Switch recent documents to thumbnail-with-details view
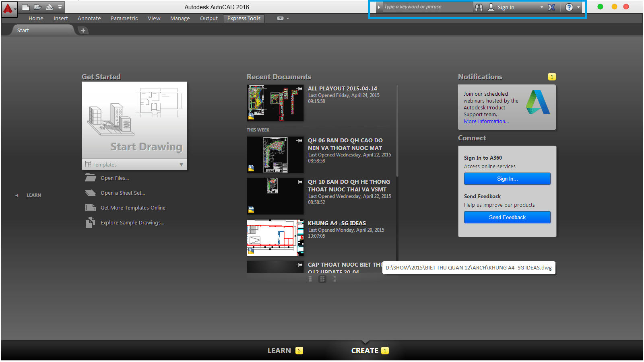 [322, 279]
